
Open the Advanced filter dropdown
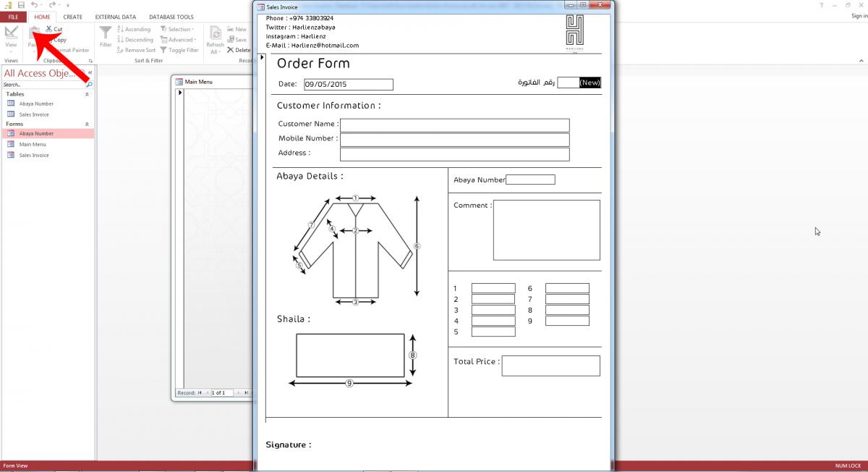click(x=178, y=40)
